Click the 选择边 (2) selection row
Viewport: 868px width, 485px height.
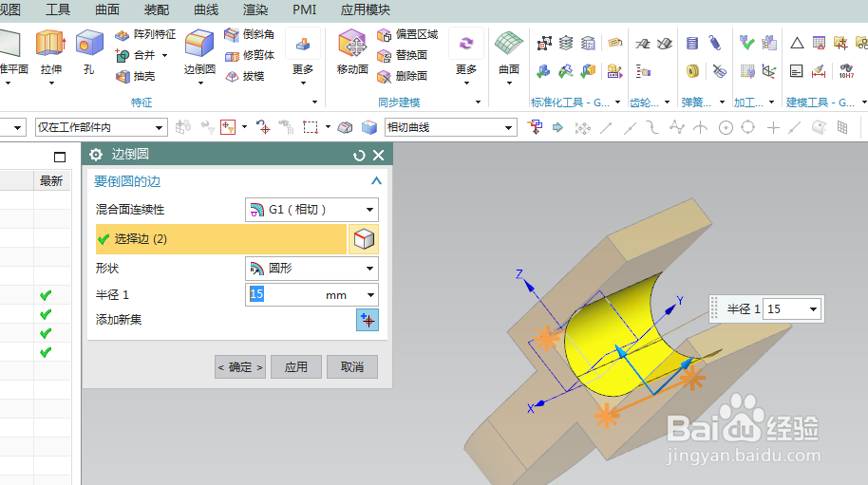[221, 239]
